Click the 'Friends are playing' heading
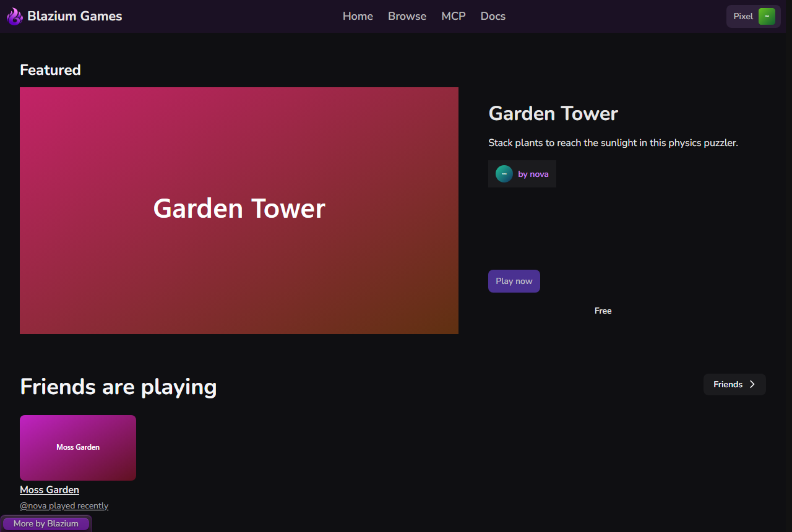This screenshot has height=532, width=792. [x=118, y=387]
